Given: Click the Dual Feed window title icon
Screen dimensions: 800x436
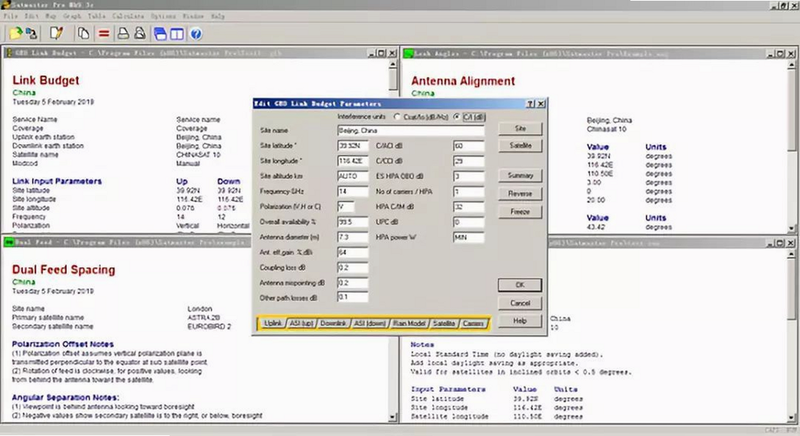Looking at the screenshot, I should (x=9, y=242).
